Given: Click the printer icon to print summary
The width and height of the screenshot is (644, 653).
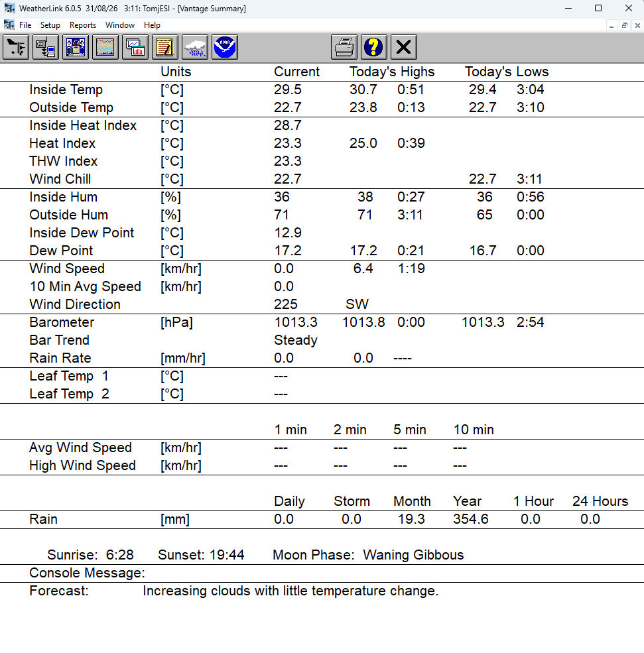Looking at the screenshot, I should pyautogui.click(x=344, y=47).
